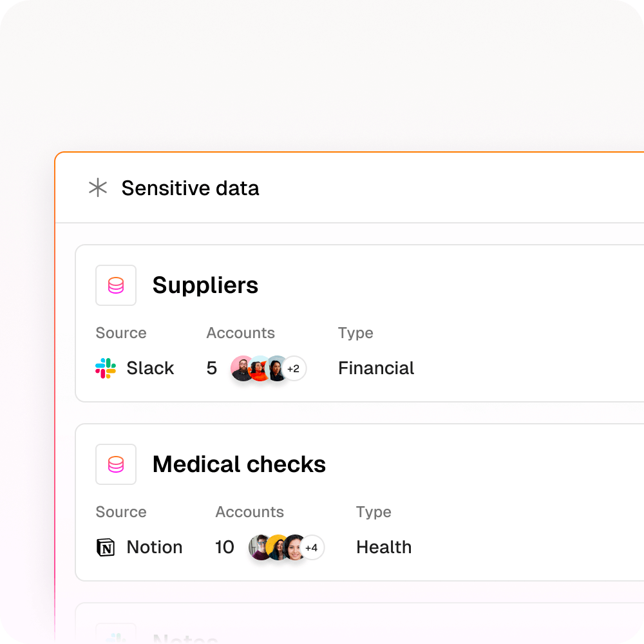This screenshot has width=644, height=644.
Task: Select the yellow-background avatar in Medical checks
Action: tap(278, 547)
